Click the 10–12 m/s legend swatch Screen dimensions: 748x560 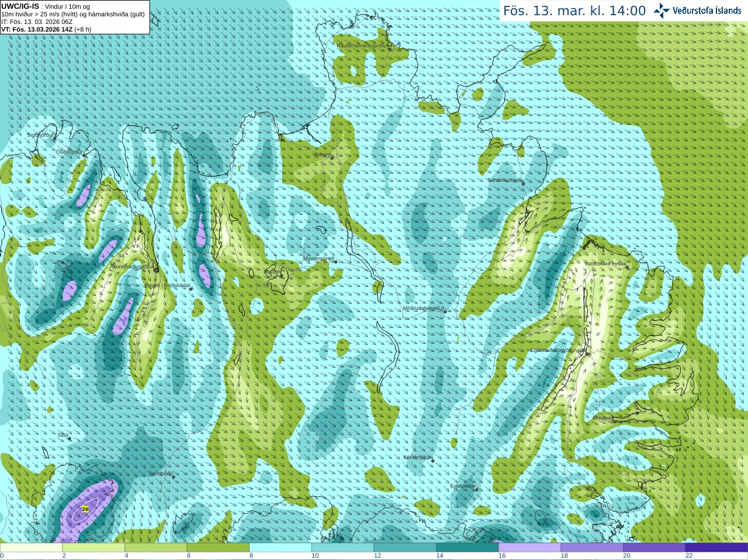pos(342,548)
